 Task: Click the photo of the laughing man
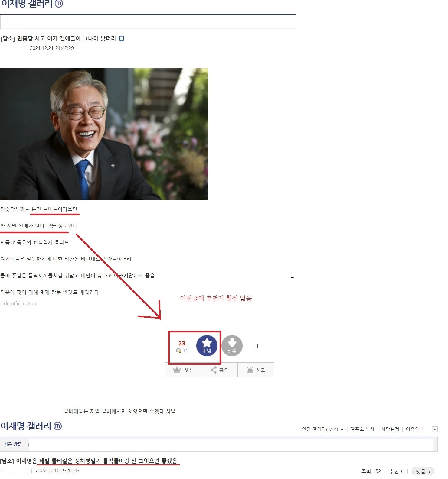point(104,134)
